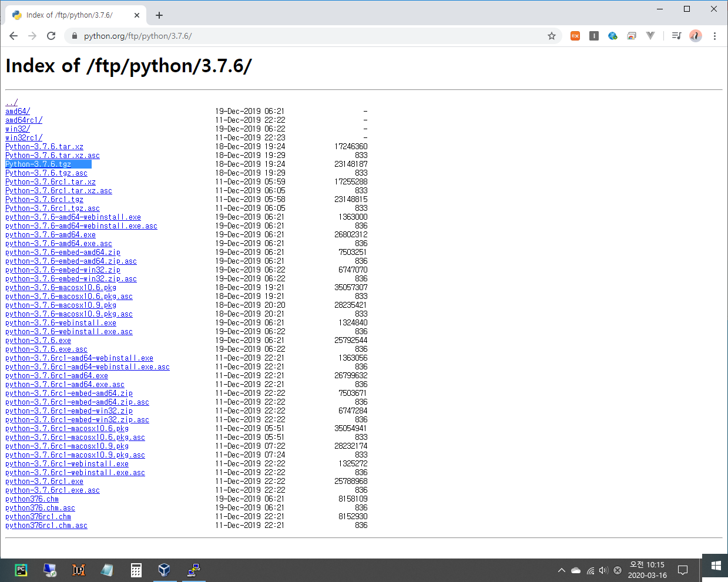Screen dimensions: 728x582
Task: Download python-3.7.6-amd64.exe installer
Action: (51, 234)
